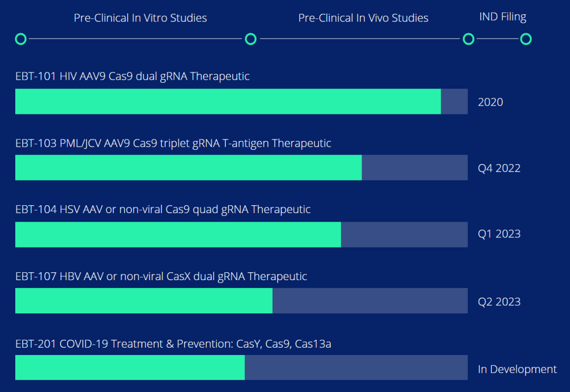Click the Q4 2022 filing date
This screenshot has width=570, height=392.
tap(499, 168)
